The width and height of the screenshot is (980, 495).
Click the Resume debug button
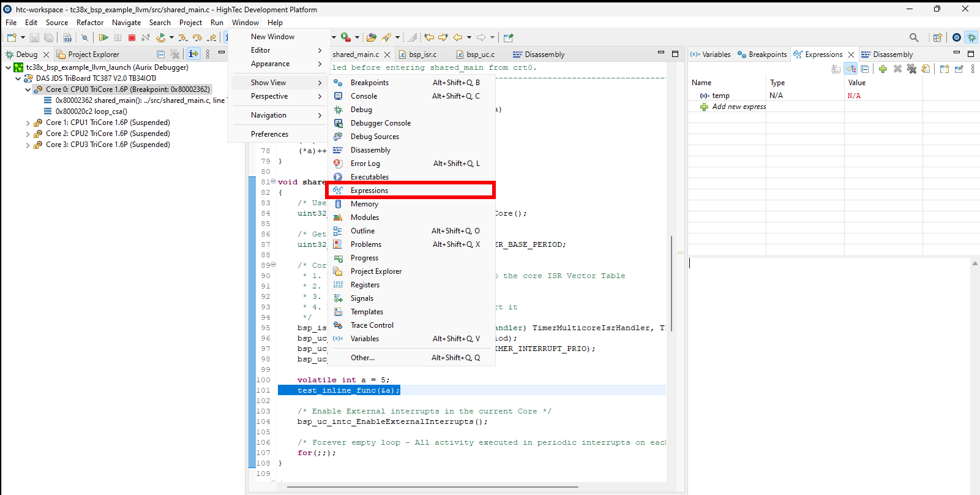pos(103,38)
